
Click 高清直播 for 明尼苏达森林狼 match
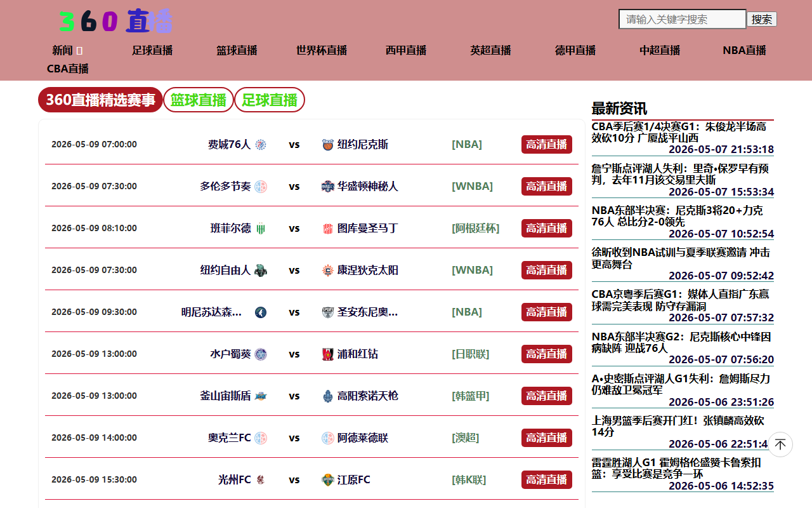pyautogui.click(x=547, y=312)
